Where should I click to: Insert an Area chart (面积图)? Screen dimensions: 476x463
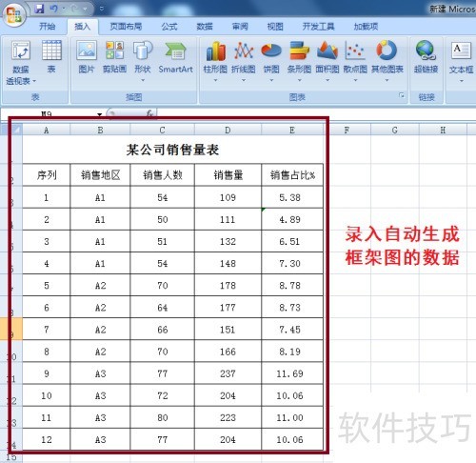point(327,60)
